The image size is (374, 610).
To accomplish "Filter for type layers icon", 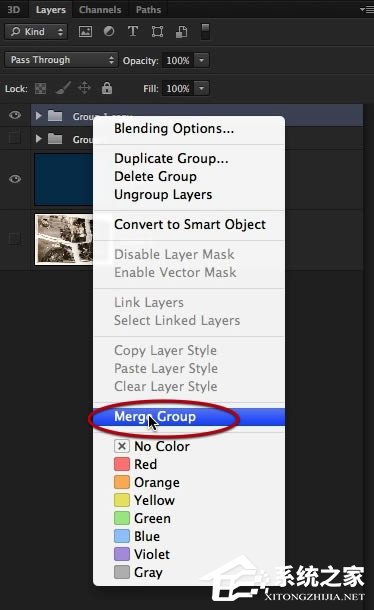I will click(x=133, y=31).
